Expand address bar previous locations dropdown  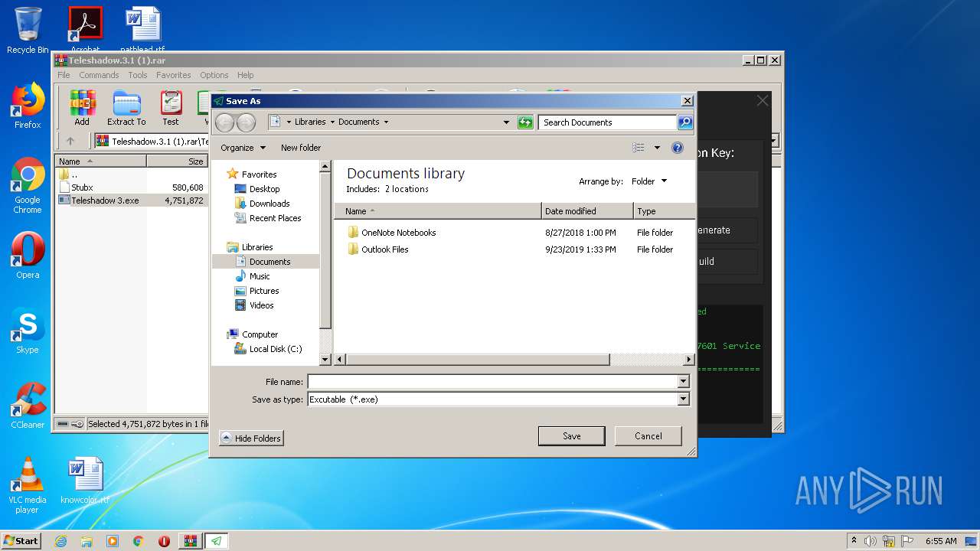(506, 122)
